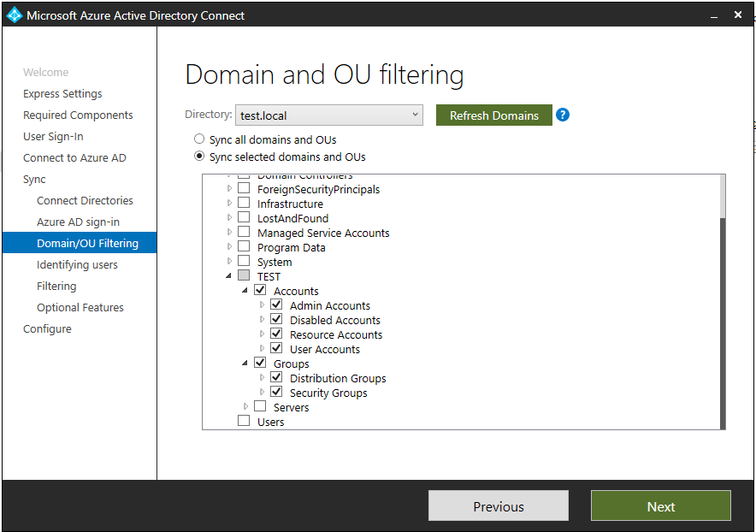Check the Servers checkbox

(260, 406)
